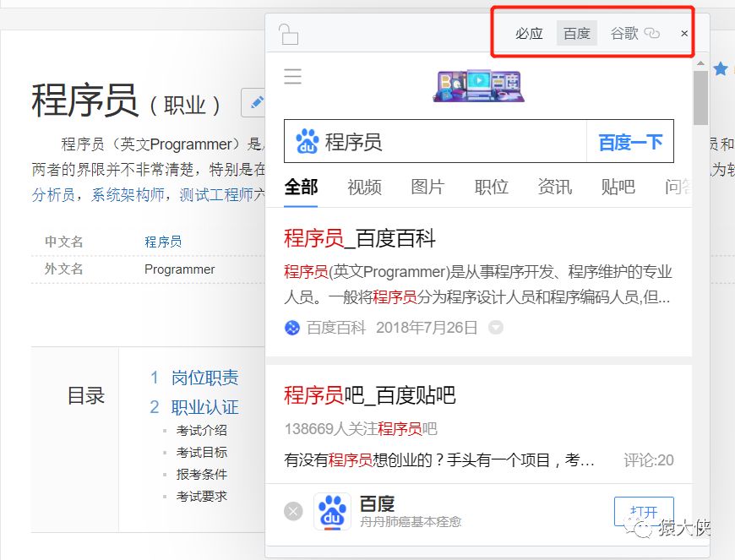This screenshot has width=735, height=560.
Task: Open the 图片 results tab
Action: pyautogui.click(x=427, y=188)
